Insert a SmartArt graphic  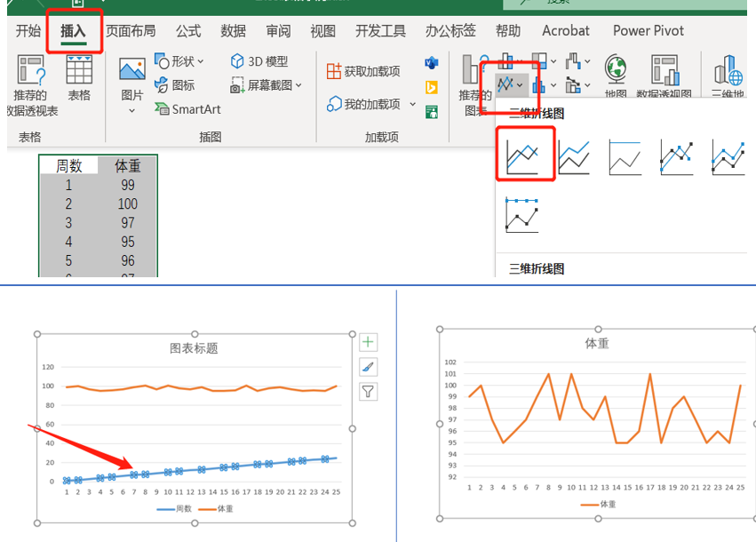(x=187, y=109)
